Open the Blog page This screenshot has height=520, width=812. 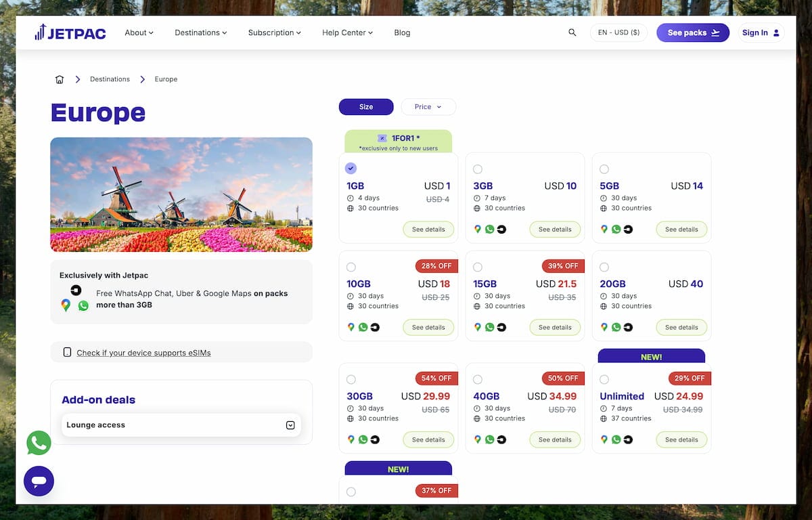402,32
